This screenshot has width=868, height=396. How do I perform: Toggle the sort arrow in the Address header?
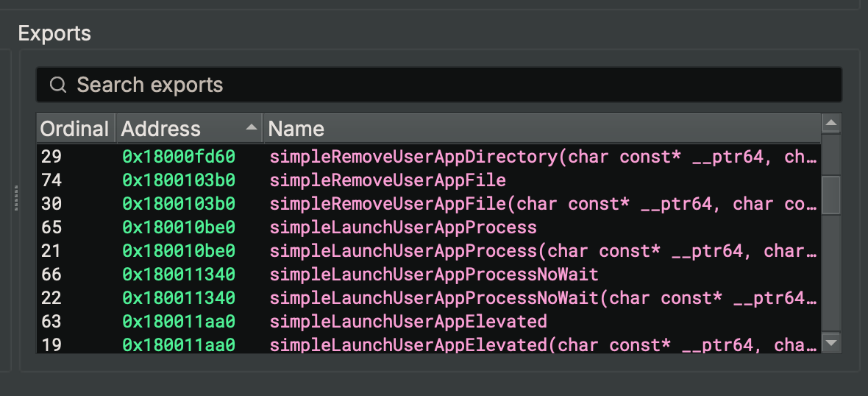click(x=252, y=128)
